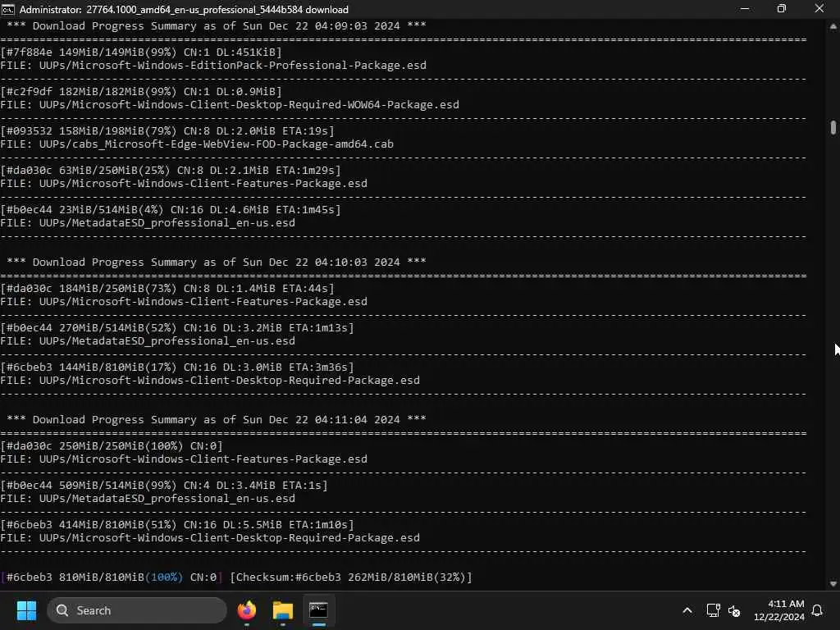The width and height of the screenshot is (840, 630).
Task: Restore down the console window
Action: pos(782,9)
